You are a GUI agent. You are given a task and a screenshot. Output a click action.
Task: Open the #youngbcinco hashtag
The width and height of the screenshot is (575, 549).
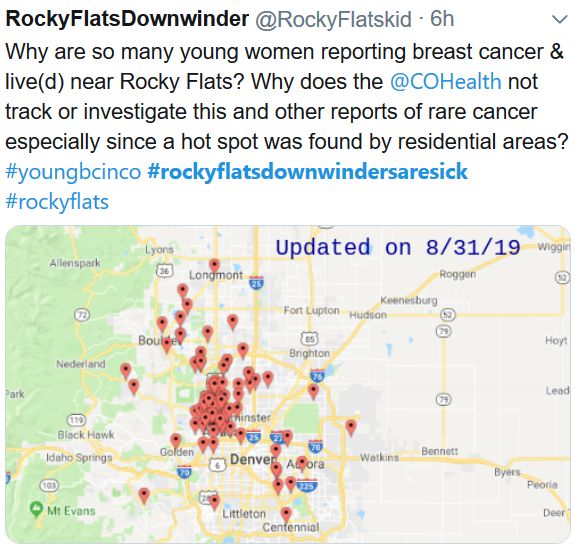(73, 172)
